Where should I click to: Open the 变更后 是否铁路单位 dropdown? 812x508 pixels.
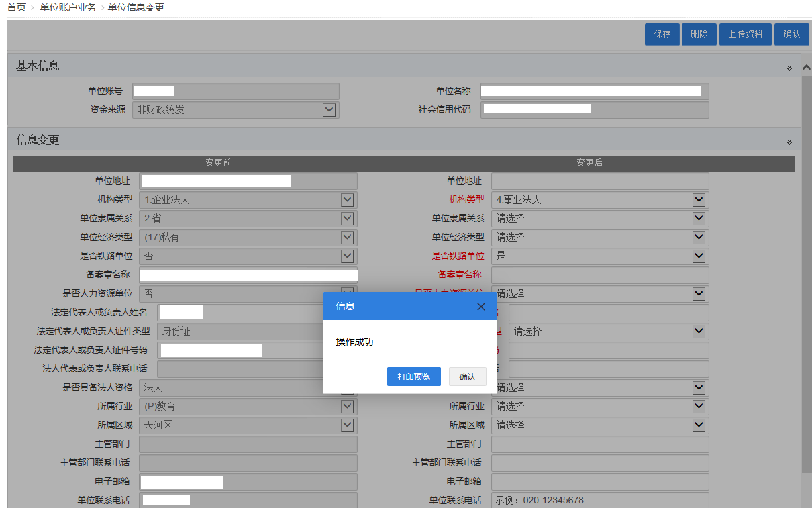tap(699, 256)
